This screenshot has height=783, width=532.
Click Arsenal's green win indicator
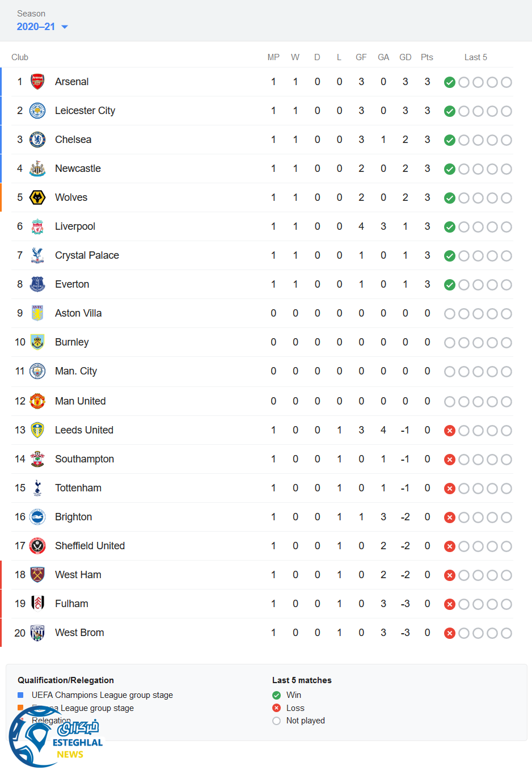(450, 82)
